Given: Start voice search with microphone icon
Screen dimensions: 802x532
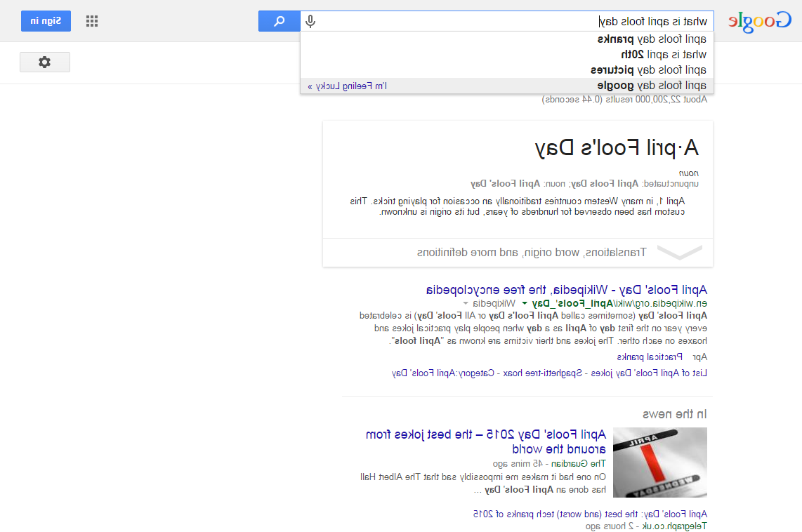Looking at the screenshot, I should click(310, 22).
